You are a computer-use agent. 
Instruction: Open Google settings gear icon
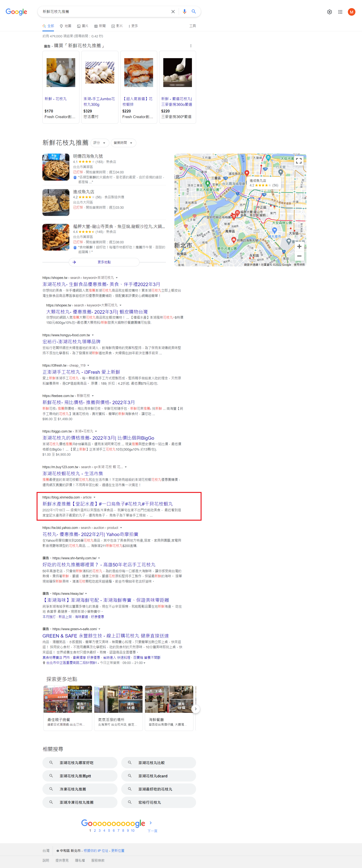tap(329, 12)
